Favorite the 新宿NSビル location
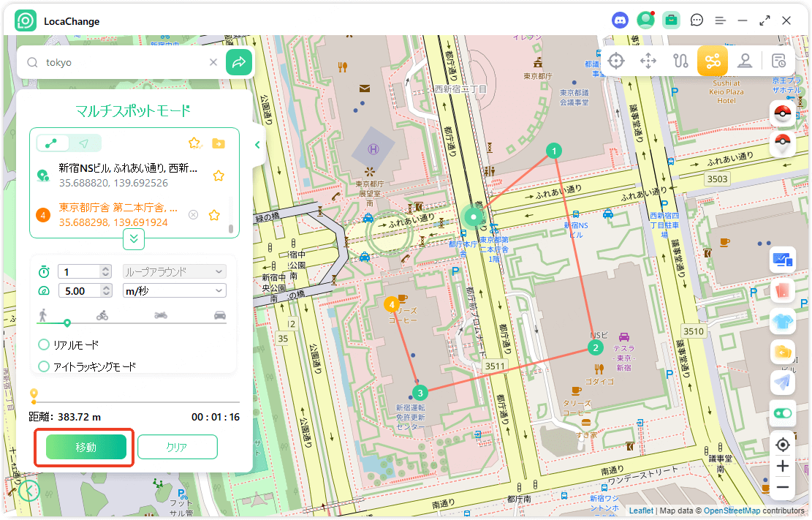812x520 pixels. pyautogui.click(x=219, y=176)
